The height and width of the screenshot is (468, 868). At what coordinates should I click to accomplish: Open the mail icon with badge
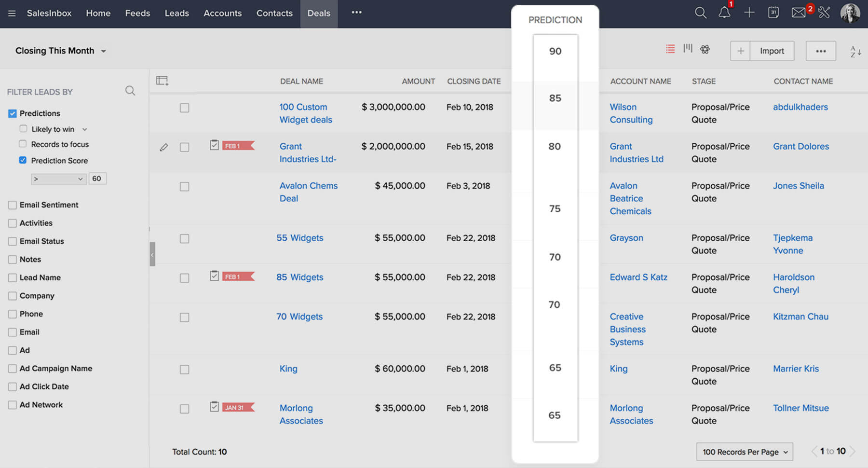799,13
